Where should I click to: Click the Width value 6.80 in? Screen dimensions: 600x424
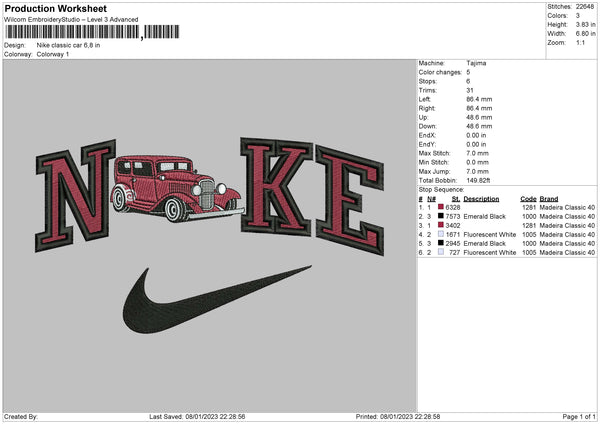585,34
